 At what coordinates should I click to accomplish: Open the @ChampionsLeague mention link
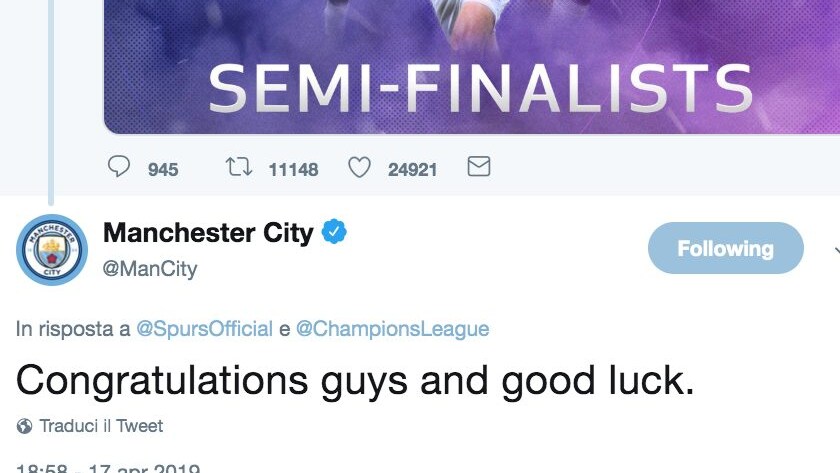point(392,328)
